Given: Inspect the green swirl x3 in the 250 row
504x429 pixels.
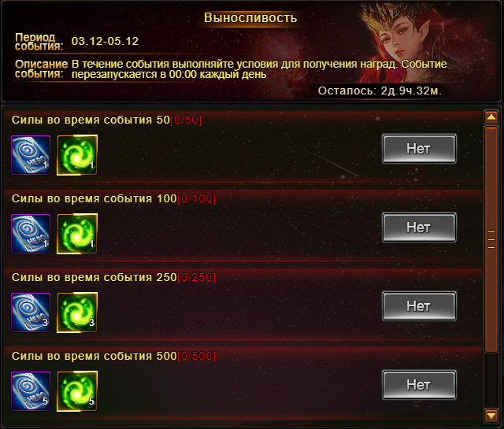Looking at the screenshot, I should pyautogui.click(x=77, y=313).
